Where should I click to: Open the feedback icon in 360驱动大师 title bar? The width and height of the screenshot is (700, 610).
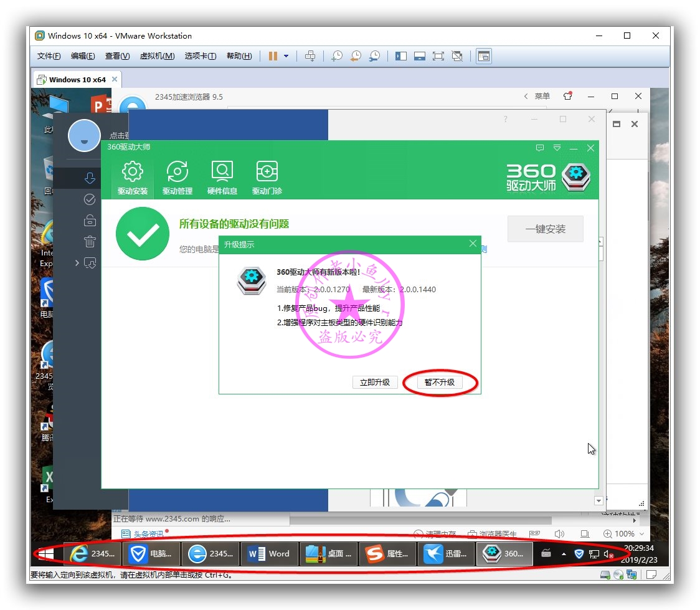(x=540, y=148)
